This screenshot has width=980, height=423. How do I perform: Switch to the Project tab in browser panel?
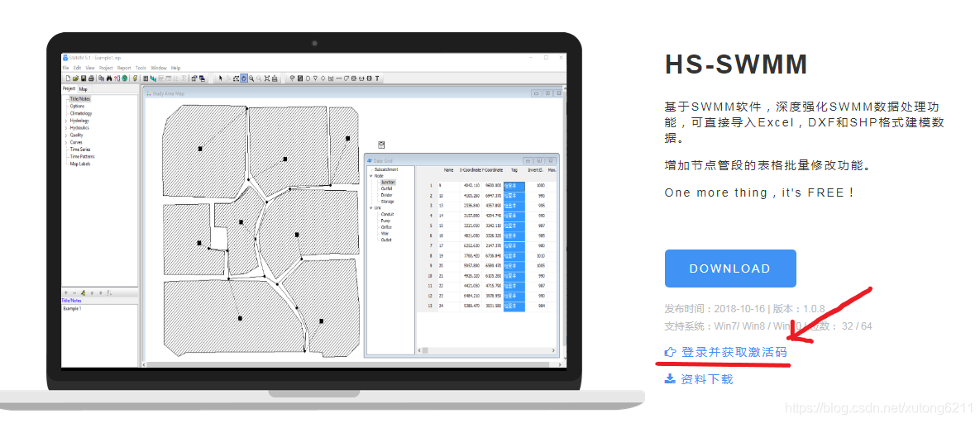[68, 89]
